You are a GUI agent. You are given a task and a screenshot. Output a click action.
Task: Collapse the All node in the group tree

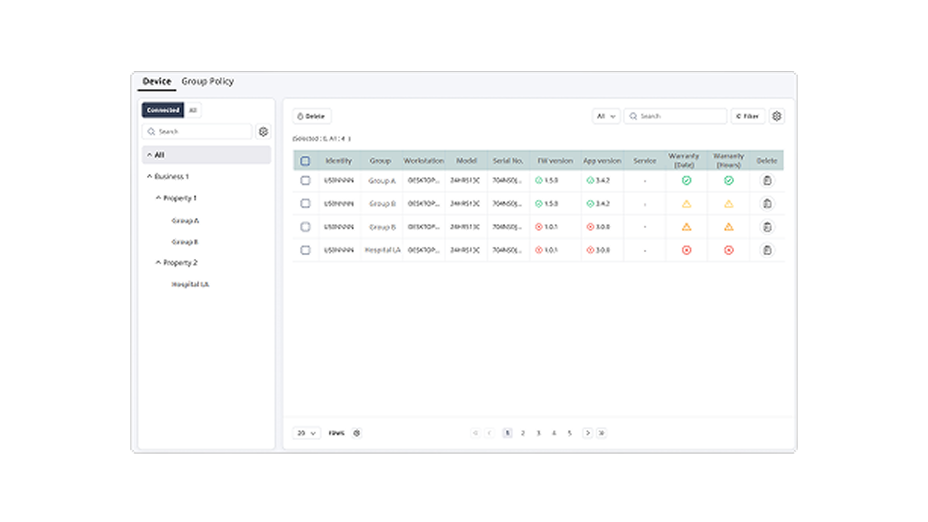[x=150, y=155]
